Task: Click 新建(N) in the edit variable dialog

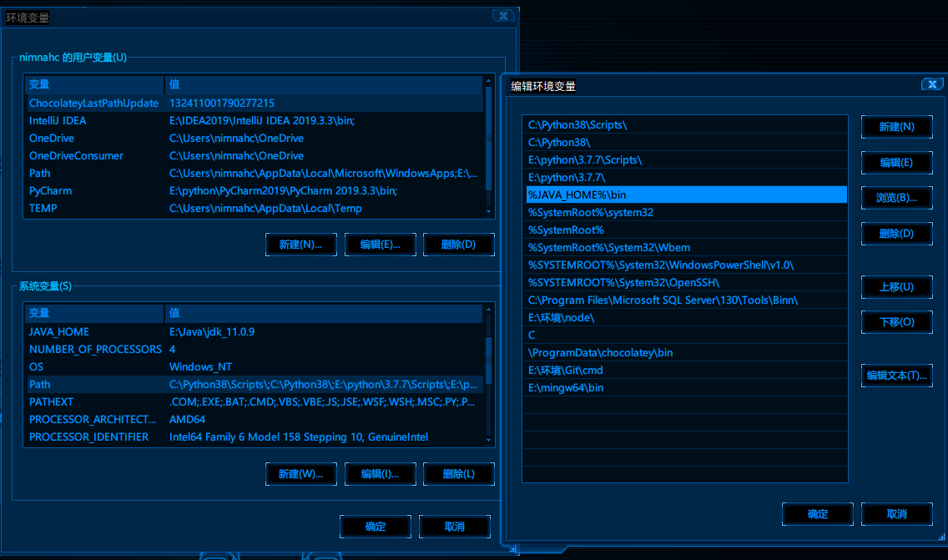Action: (896, 127)
